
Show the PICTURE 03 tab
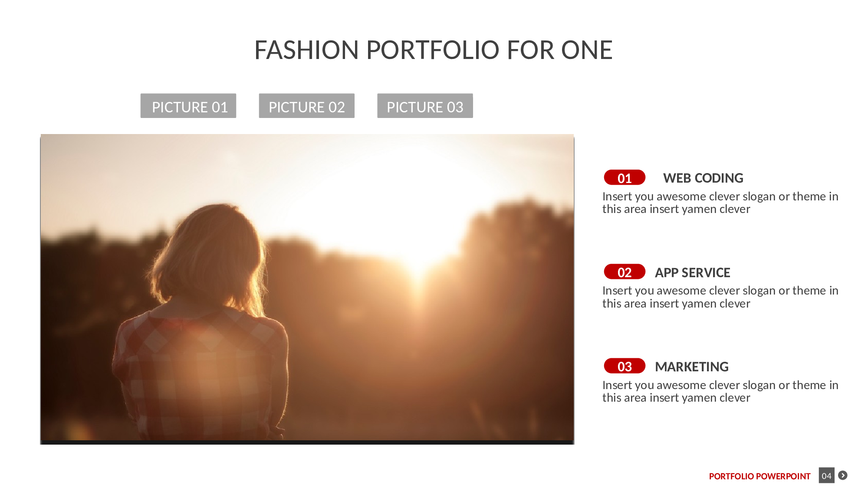(425, 106)
